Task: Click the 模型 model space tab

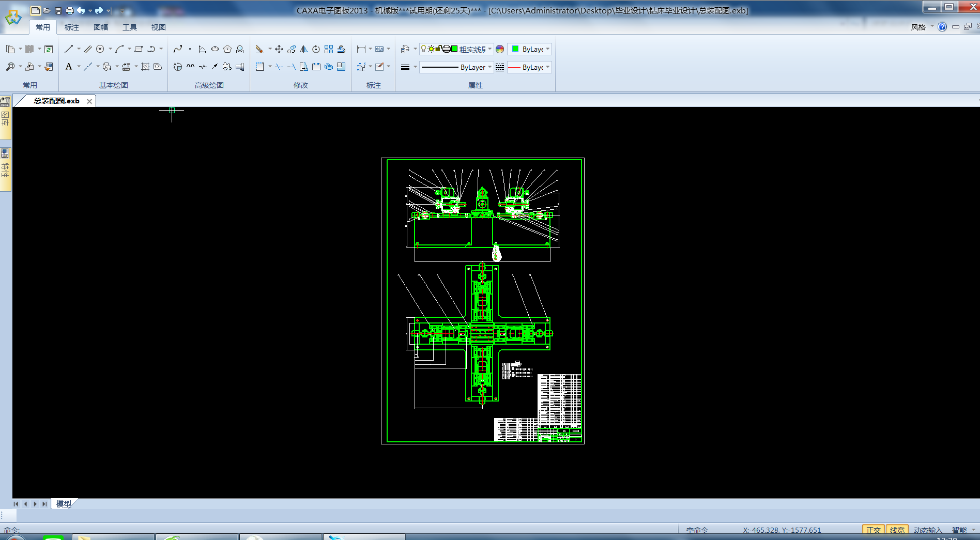Action: (x=64, y=504)
